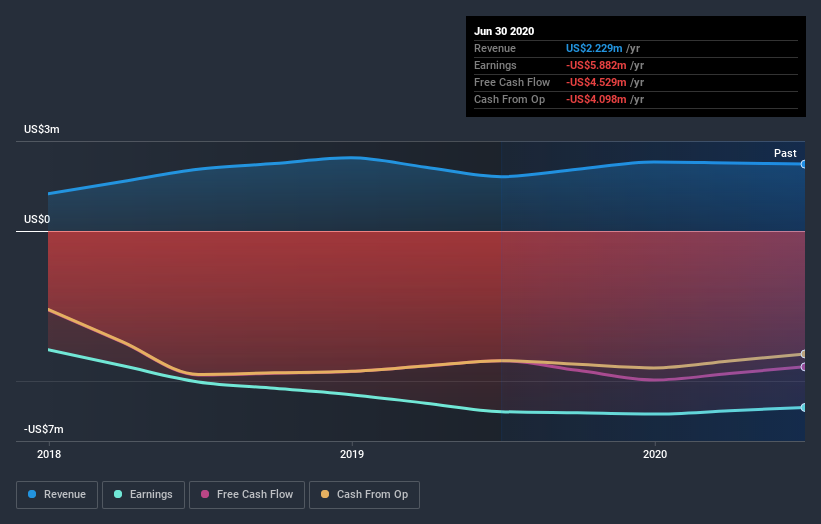Toggle the Revenue legend button
Viewport: 821px width, 524px height.
coord(57,495)
